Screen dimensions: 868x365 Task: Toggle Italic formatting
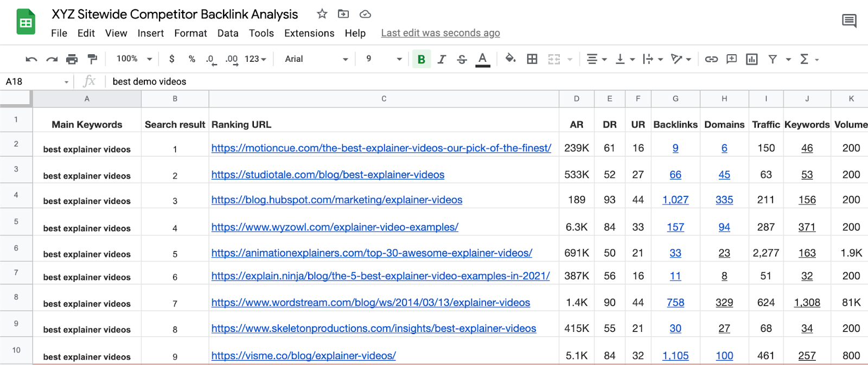point(442,59)
